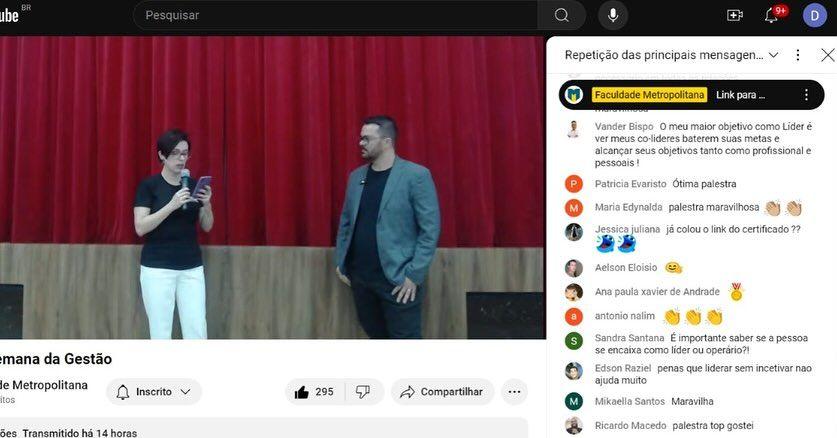Open the account avatar menu

click(814, 15)
